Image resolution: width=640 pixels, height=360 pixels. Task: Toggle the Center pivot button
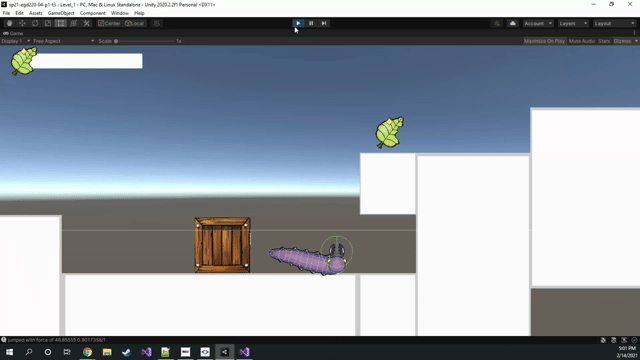tap(109, 23)
